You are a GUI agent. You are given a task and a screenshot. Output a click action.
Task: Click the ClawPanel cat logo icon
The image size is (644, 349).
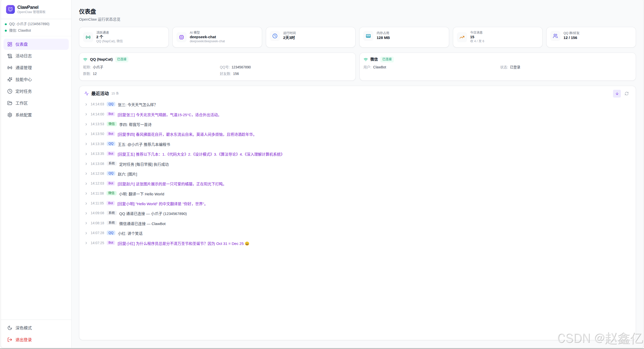(10, 9)
